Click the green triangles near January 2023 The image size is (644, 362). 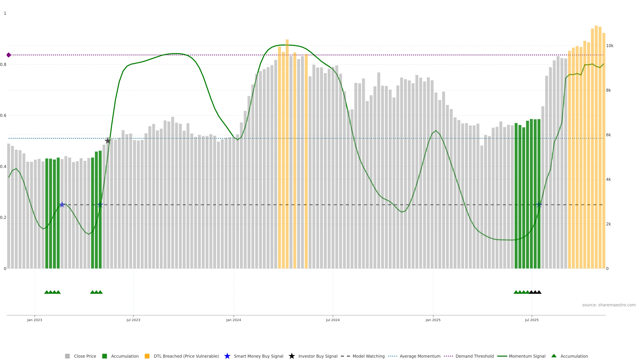52,292
